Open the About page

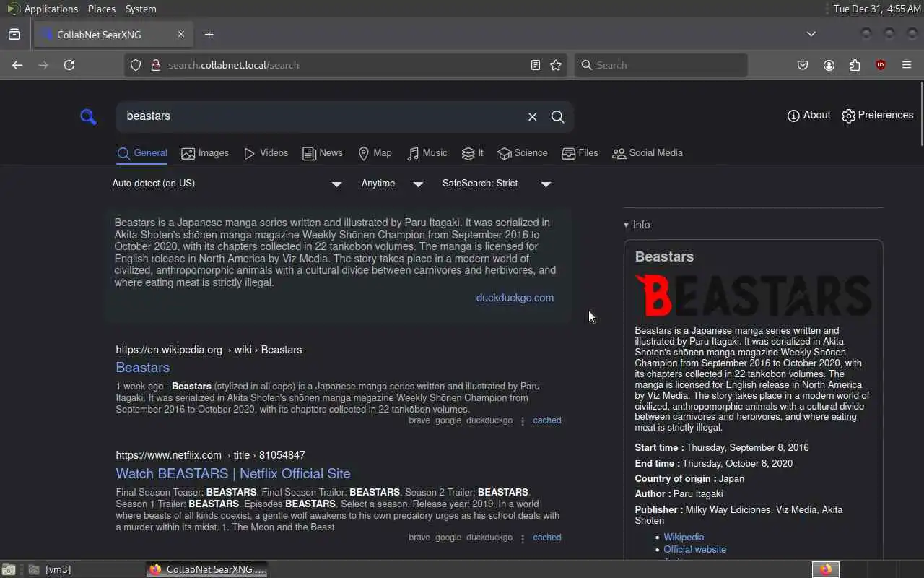pyautogui.click(x=808, y=116)
